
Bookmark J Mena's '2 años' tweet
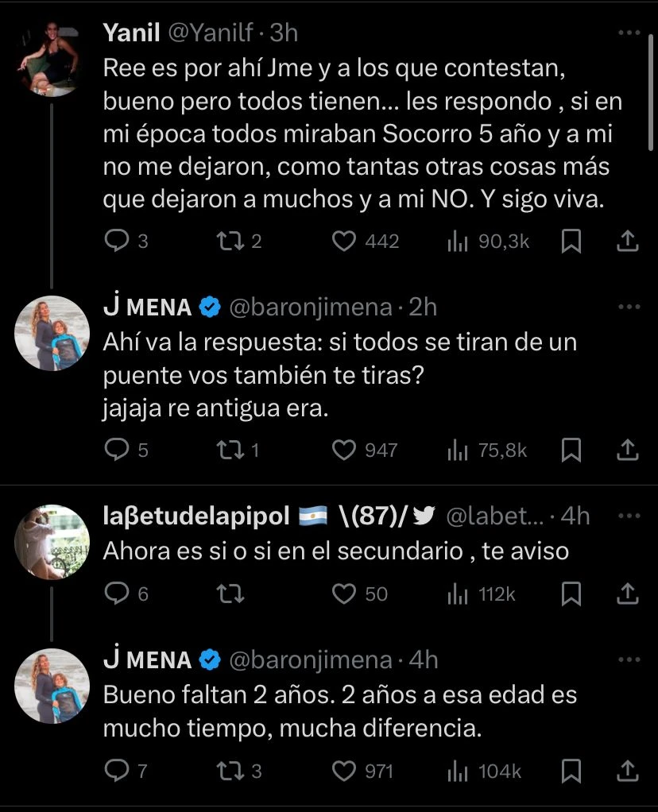pyautogui.click(x=571, y=770)
